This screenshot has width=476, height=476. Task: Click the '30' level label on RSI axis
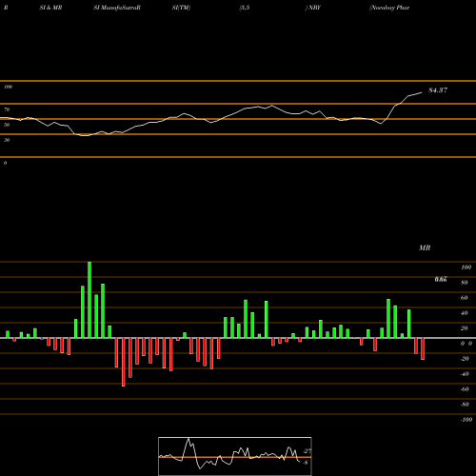(x=7, y=140)
